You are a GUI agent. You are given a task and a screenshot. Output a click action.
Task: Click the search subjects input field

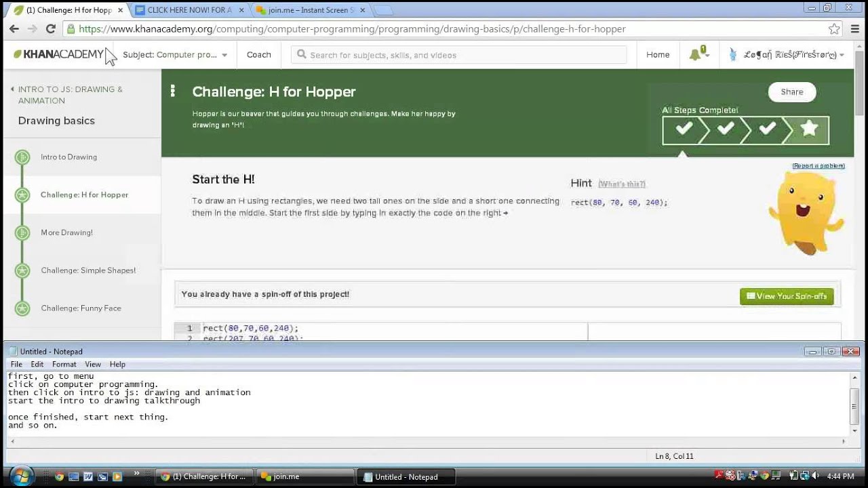(x=459, y=55)
